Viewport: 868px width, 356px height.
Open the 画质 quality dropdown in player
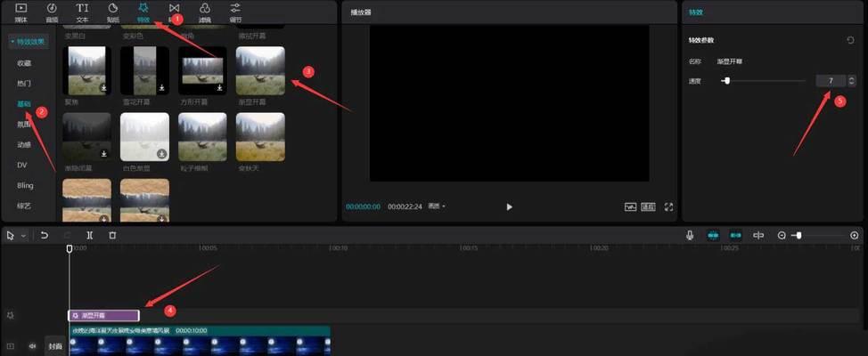coord(437,206)
